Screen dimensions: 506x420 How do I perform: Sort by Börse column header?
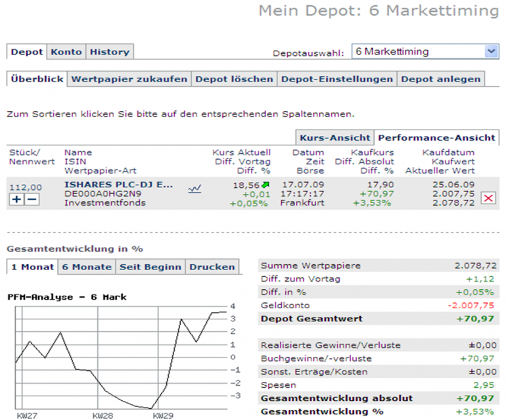310,170
